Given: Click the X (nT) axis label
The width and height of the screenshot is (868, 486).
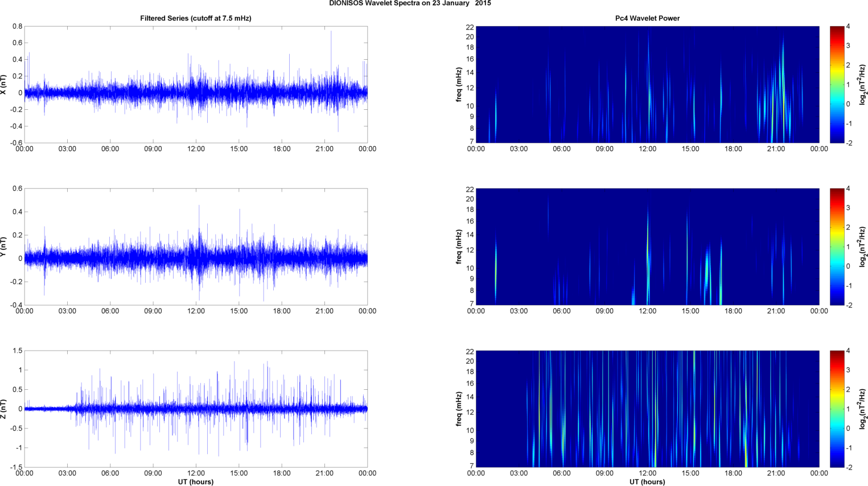Looking at the screenshot, I should (x=4, y=84).
